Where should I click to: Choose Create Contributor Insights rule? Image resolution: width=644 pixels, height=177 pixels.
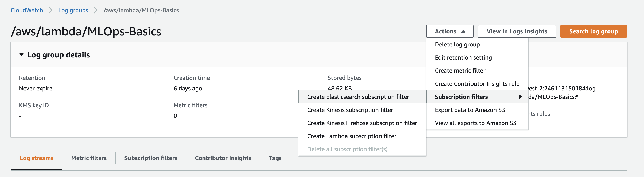pos(477,84)
